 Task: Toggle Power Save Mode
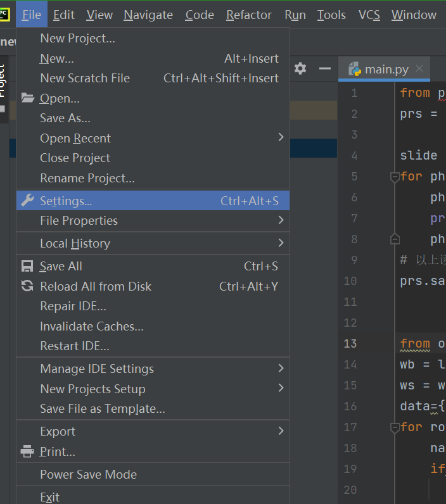pyautogui.click(x=88, y=474)
